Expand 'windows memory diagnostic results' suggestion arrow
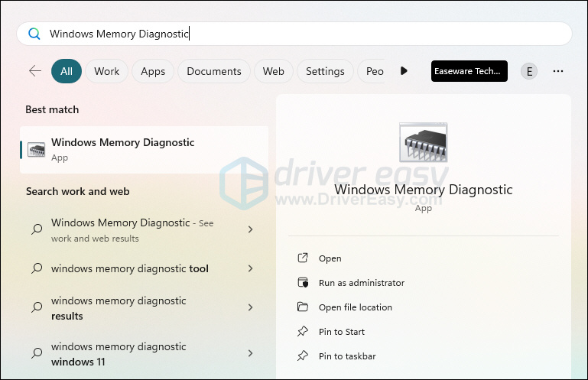Screen dimensions: 588x380 pos(250,307)
